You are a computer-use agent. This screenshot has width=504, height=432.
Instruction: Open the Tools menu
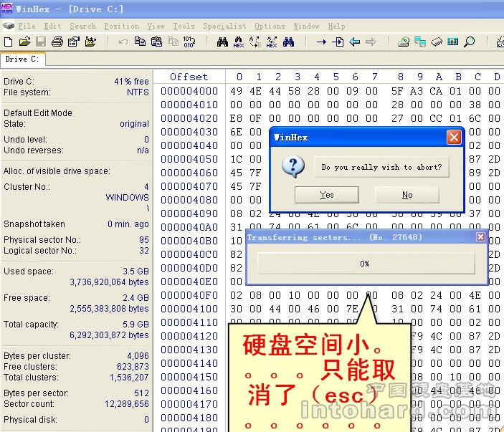[x=184, y=26]
